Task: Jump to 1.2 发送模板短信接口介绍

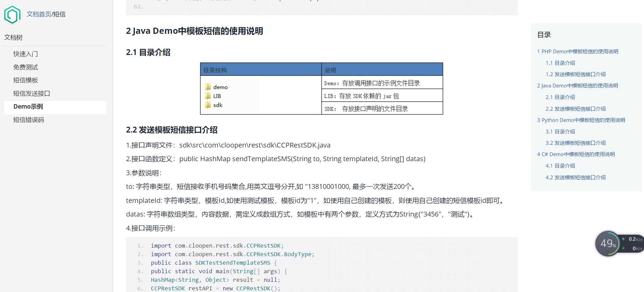Action: 575,74
